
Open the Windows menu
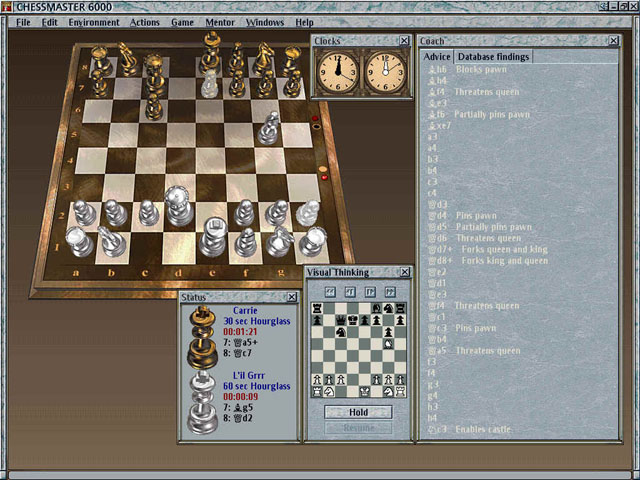[264, 22]
